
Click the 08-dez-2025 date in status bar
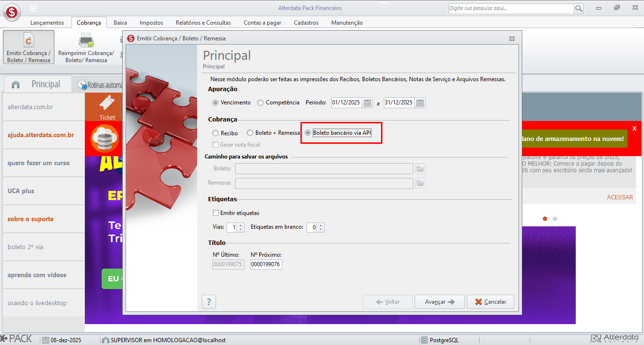coord(66,340)
